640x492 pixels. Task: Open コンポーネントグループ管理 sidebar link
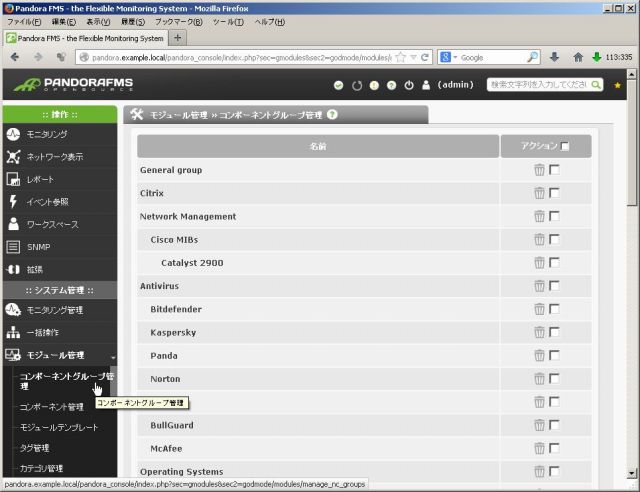66,381
